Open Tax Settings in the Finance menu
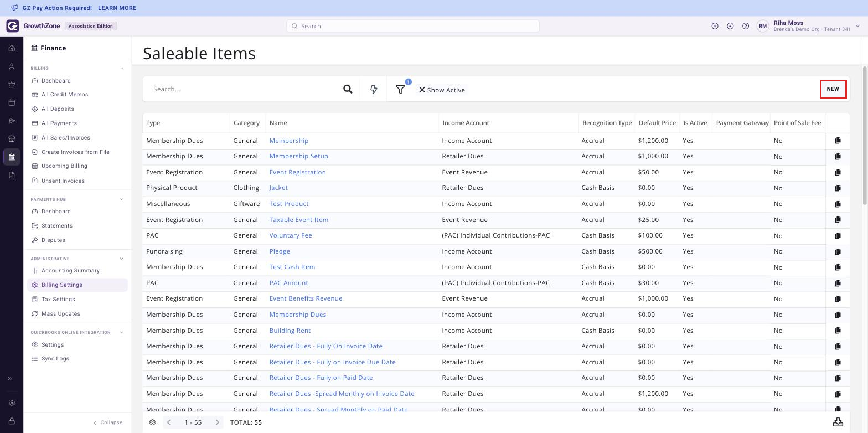 (58, 300)
